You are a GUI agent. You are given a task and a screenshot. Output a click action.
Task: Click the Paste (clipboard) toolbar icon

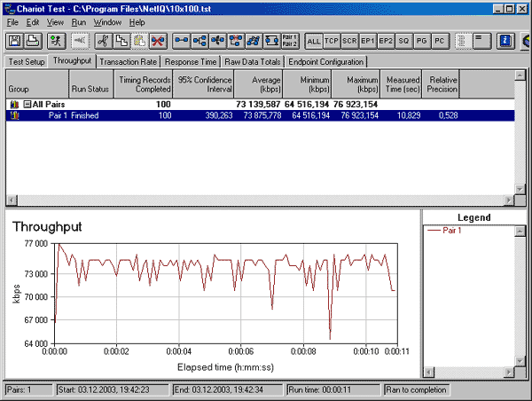pos(140,41)
